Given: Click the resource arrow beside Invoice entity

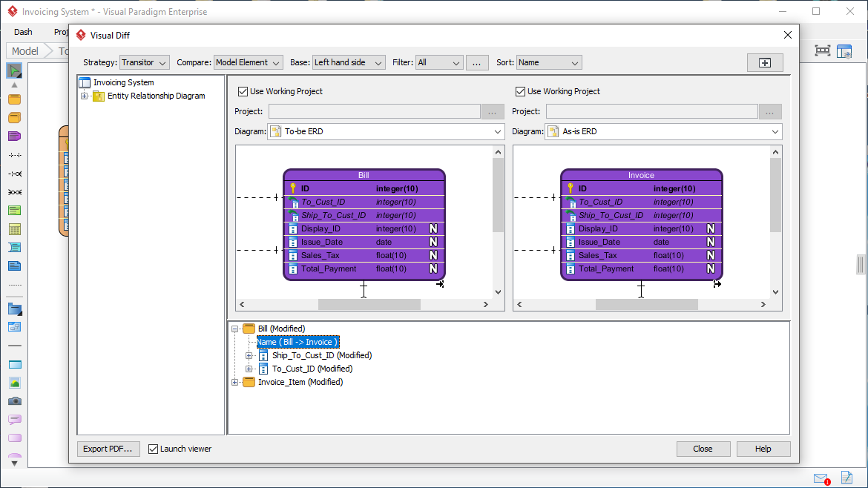Looking at the screenshot, I should (717, 284).
